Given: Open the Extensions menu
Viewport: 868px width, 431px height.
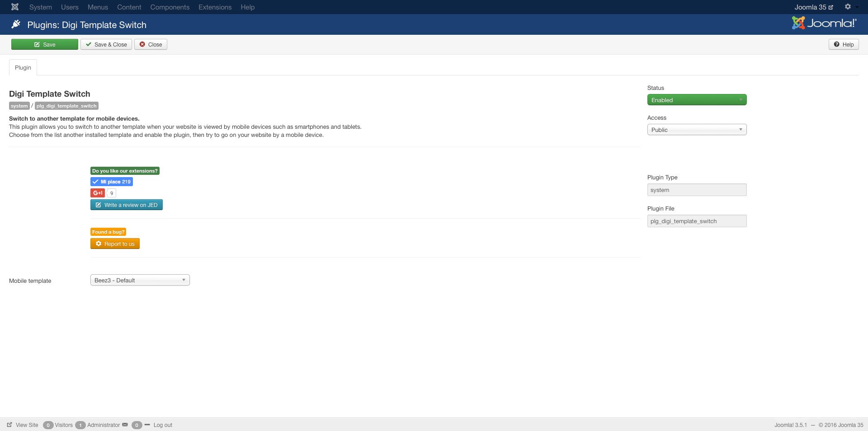Looking at the screenshot, I should (x=215, y=7).
